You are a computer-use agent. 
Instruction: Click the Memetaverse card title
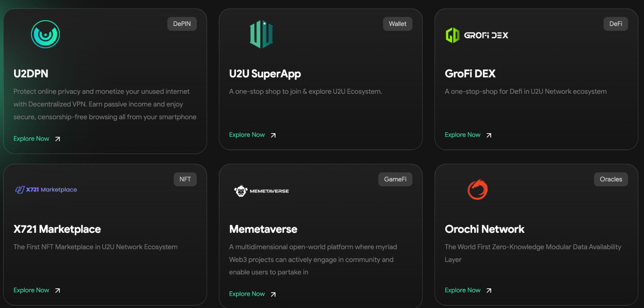(x=263, y=229)
